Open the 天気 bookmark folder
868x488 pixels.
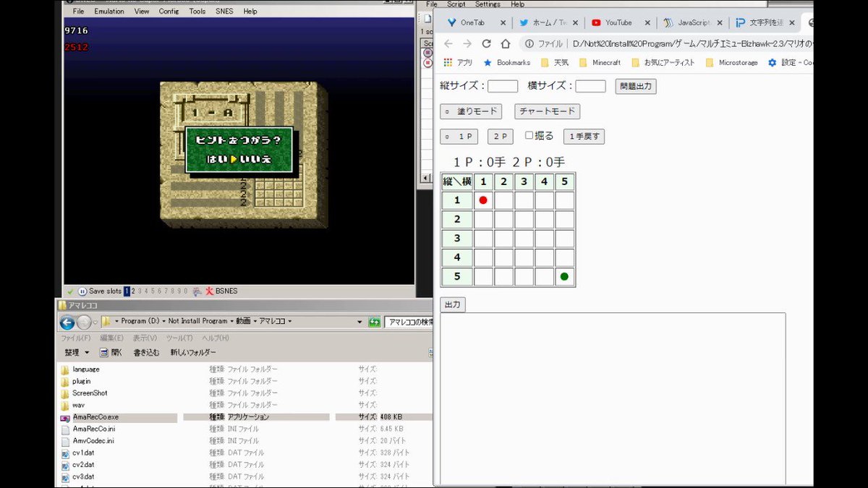click(x=556, y=63)
